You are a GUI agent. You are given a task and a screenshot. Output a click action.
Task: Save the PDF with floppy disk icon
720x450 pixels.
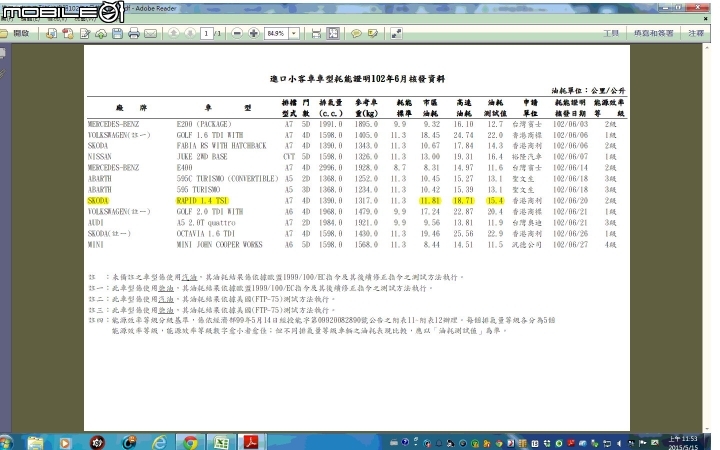click(118, 33)
